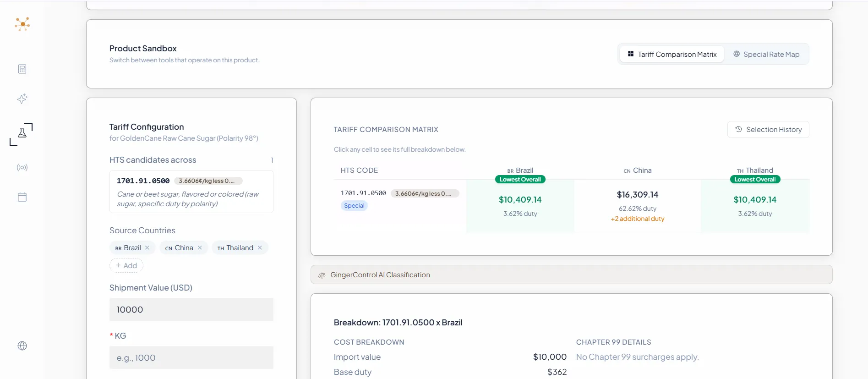Click the Special badge under the HTS code
The width and height of the screenshot is (868, 379).
pos(354,205)
